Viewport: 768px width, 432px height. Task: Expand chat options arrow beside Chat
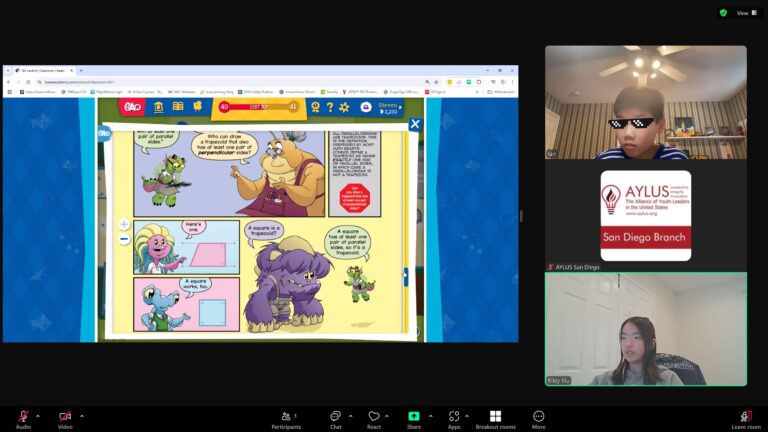pos(350,416)
